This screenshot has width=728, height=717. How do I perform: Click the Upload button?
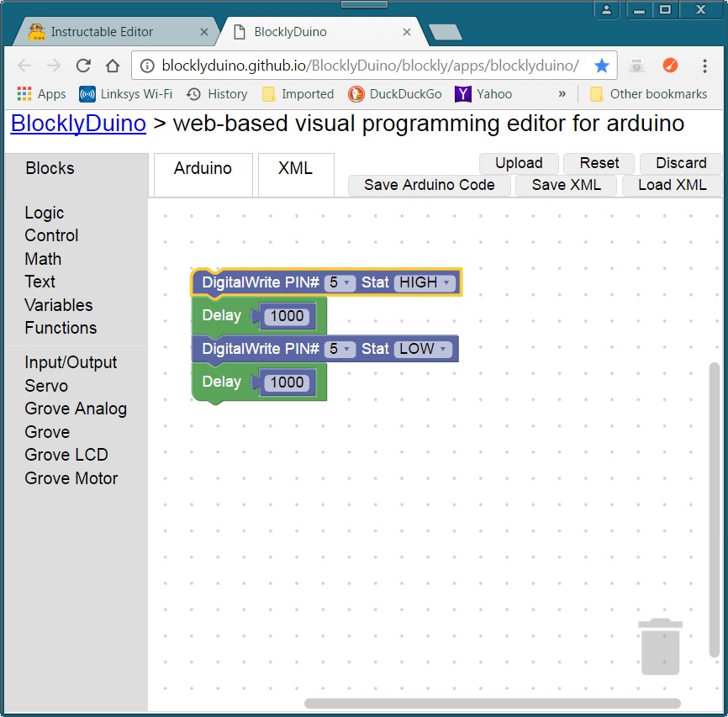pos(518,163)
